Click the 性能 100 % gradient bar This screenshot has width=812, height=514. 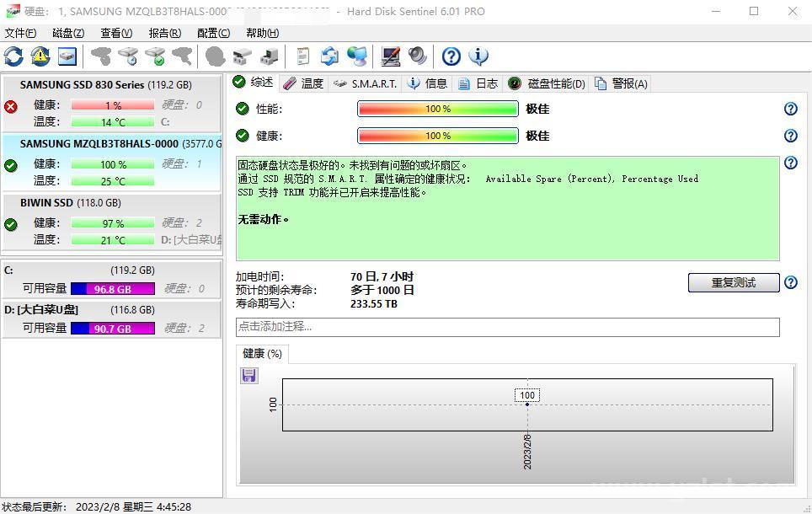tap(438, 109)
